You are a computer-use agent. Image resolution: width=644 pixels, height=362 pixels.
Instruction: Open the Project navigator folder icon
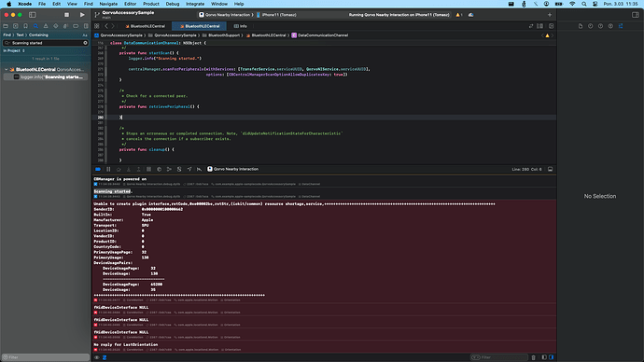(6, 26)
